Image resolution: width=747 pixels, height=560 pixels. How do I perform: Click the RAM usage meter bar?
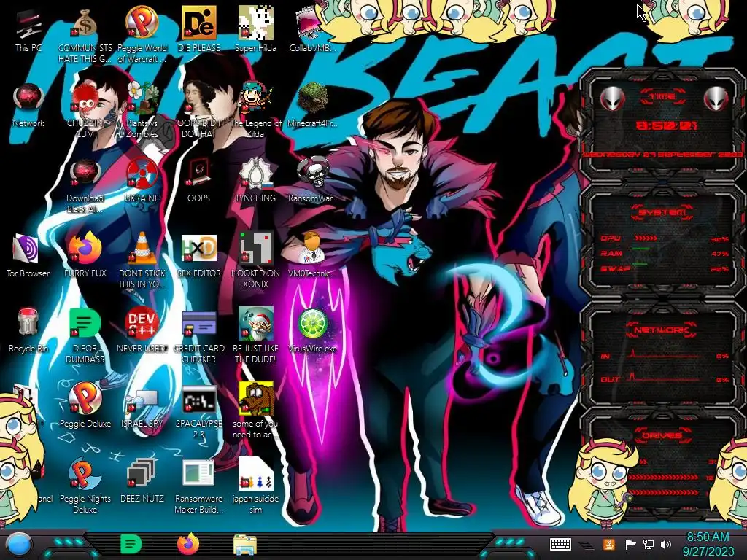tap(641, 249)
